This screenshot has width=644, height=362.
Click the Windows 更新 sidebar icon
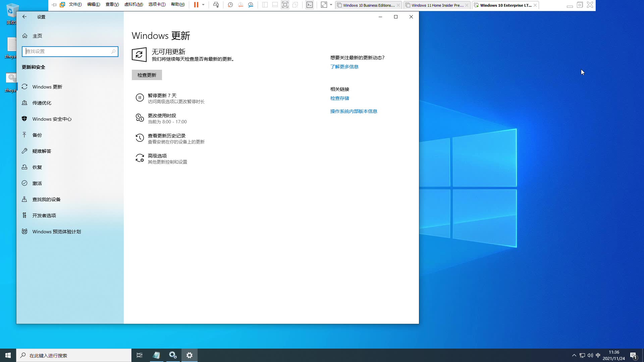[x=24, y=86]
